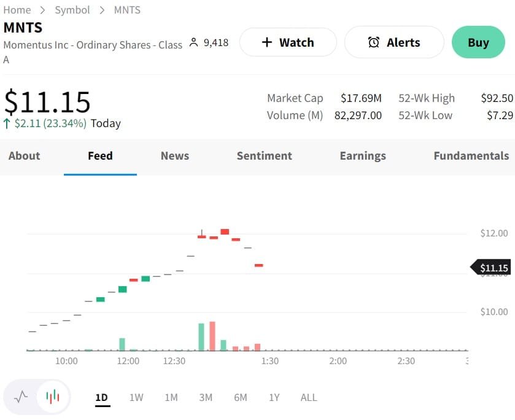Show the 3M chart range
Screen dimensions: 515x420
point(206,397)
